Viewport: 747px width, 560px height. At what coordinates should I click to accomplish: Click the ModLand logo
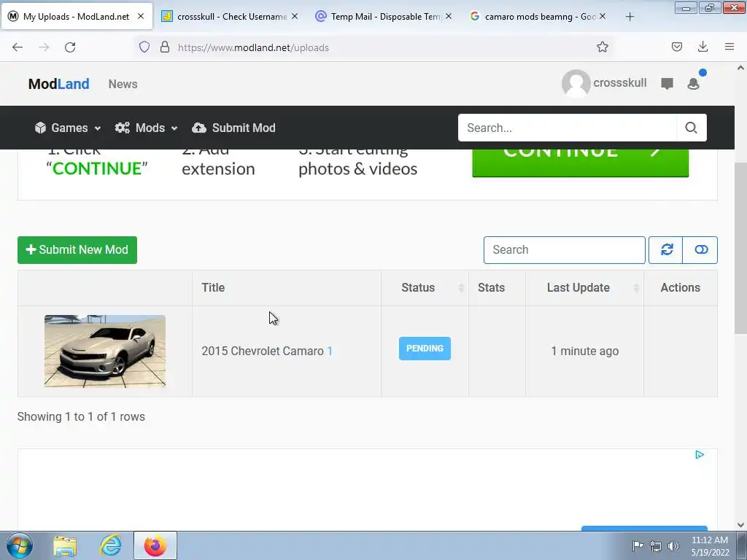(x=58, y=84)
